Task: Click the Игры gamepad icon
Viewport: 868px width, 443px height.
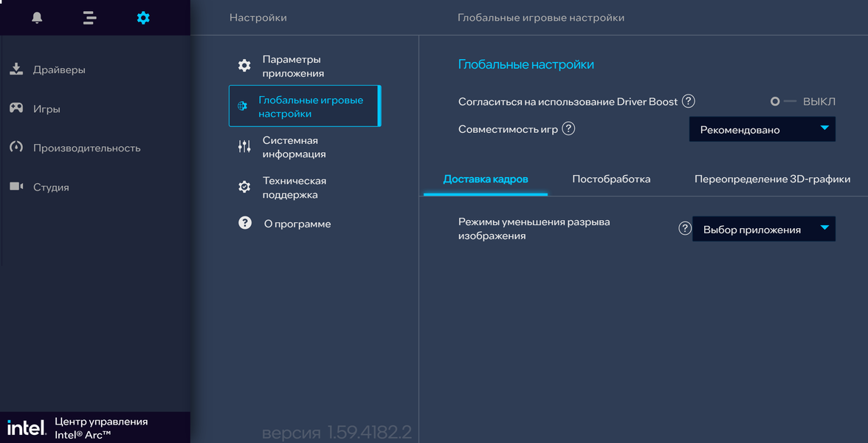Action: point(16,109)
